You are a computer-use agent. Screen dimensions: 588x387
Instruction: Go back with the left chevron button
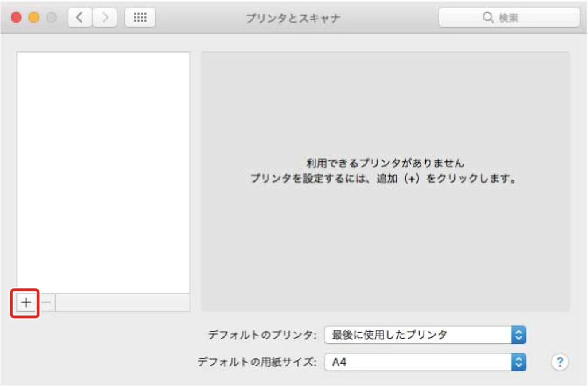80,17
